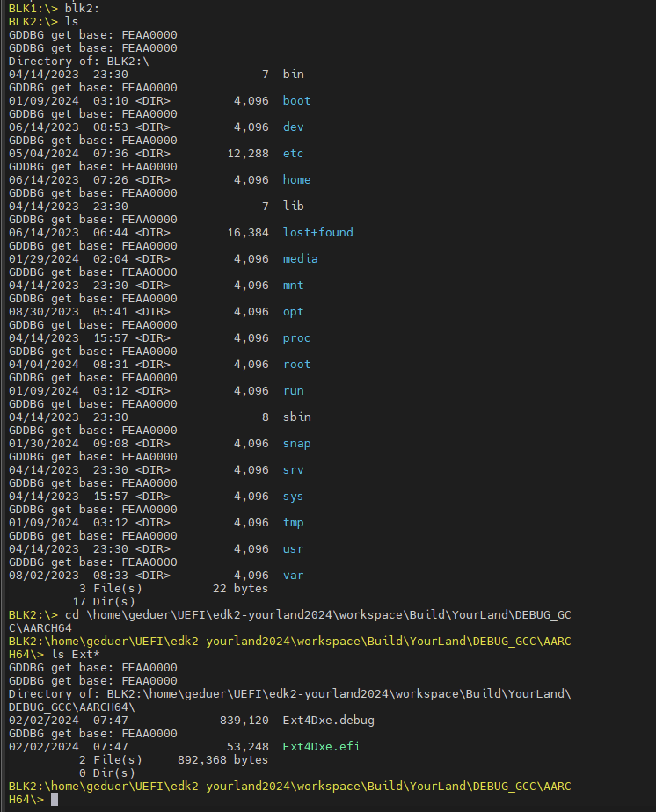Screen dimensions: 656x812
Task: Select the tmp directory entry
Action: pos(293,523)
